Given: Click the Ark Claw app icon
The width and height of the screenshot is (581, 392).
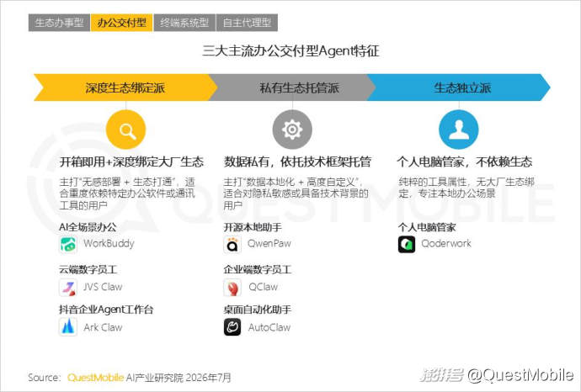Looking at the screenshot, I should click(68, 327).
